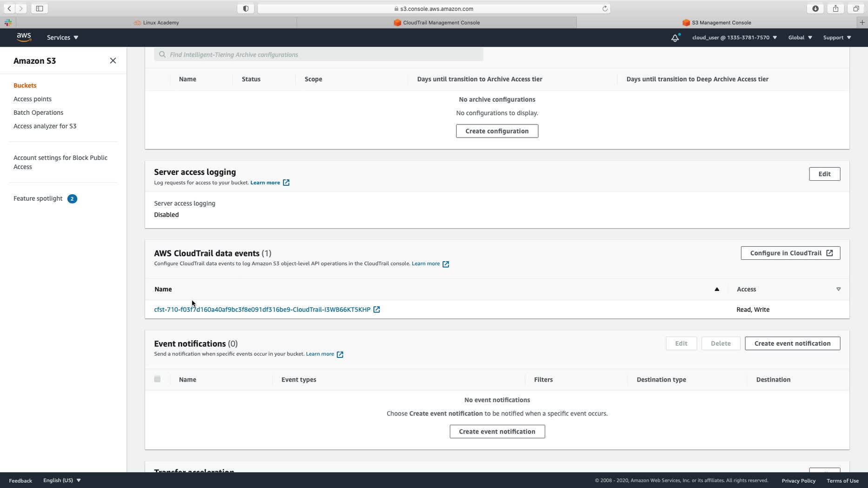Image resolution: width=868 pixels, height=488 pixels.
Task: Open Terms of Use in footer
Action: [x=842, y=481]
